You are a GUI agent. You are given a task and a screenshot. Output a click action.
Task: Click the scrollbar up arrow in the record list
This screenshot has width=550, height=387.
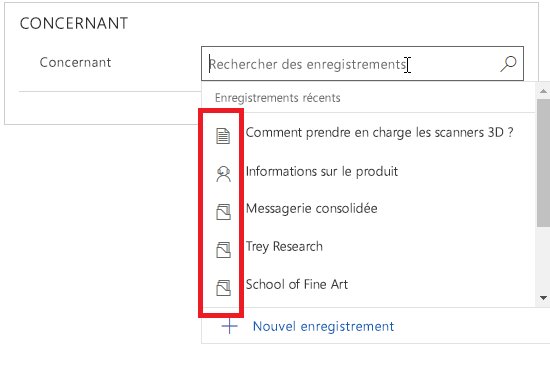[x=543, y=91]
